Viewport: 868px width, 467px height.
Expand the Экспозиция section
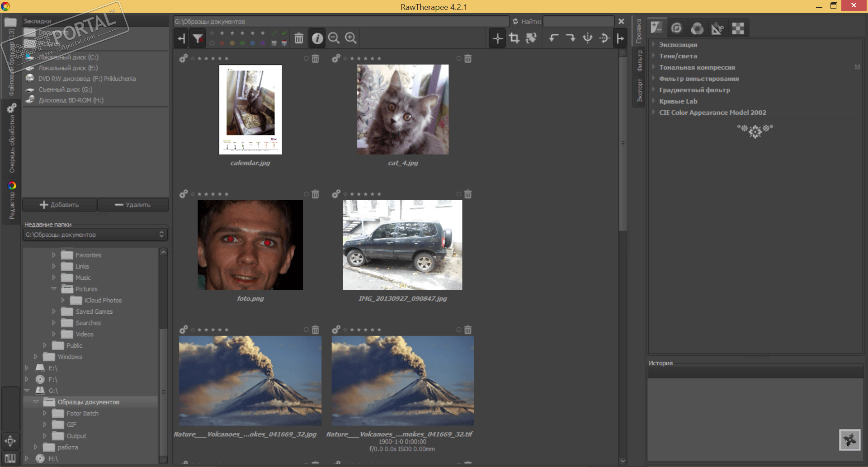(x=678, y=44)
